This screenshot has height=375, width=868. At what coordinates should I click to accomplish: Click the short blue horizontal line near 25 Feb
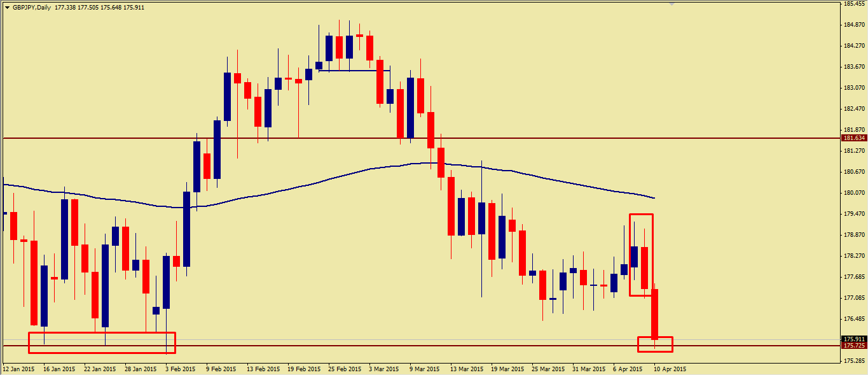[354, 71]
